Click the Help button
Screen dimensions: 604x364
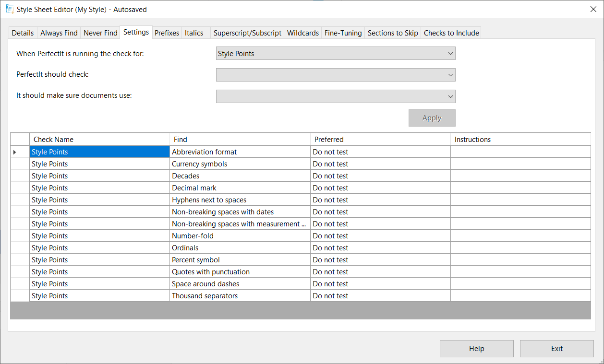[x=476, y=349]
